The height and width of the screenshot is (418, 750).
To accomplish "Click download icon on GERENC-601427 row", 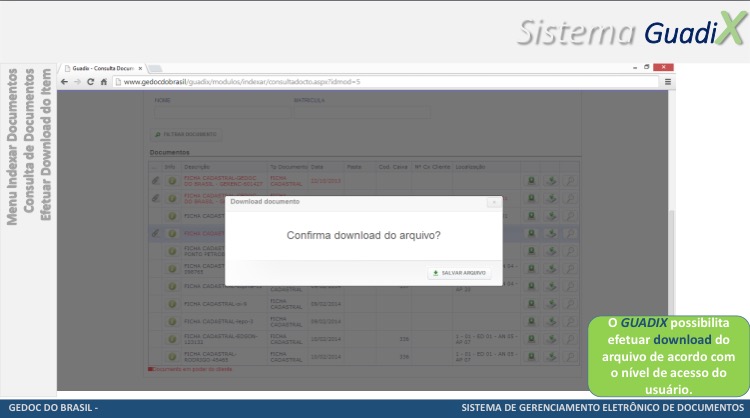I will pyautogui.click(x=551, y=181).
